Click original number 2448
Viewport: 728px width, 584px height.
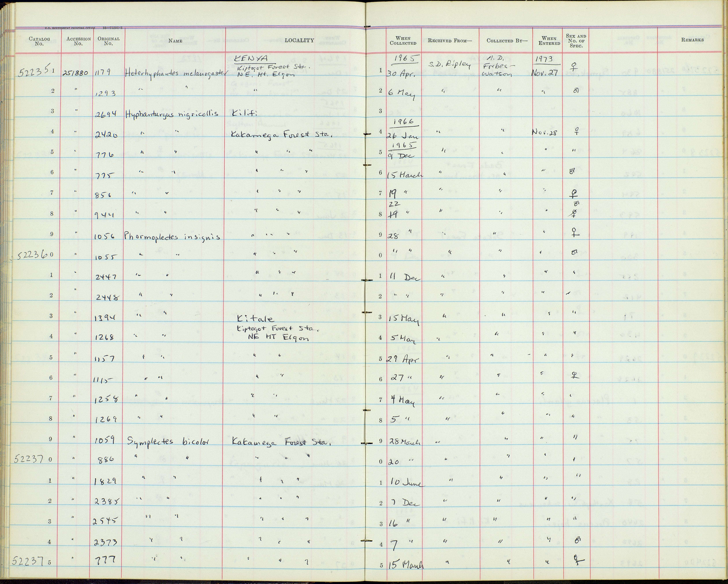pyautogui.click(x=107, y=297)
